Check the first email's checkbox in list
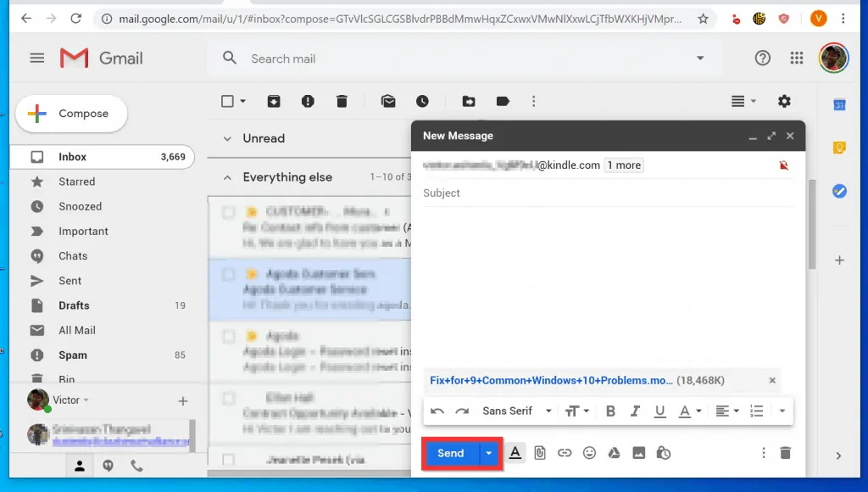 coord(228,212)
